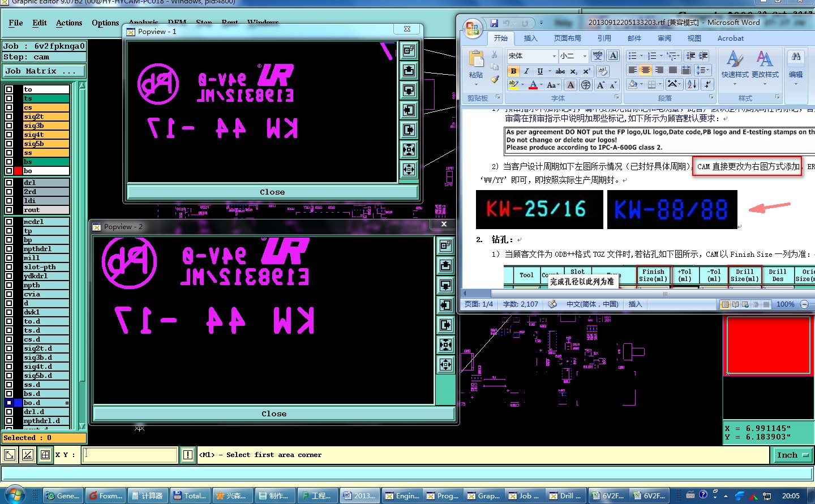815x504 pixels.
Task: Toggle checkbox for layer 'to'
Action: click(x=9, y=89)
